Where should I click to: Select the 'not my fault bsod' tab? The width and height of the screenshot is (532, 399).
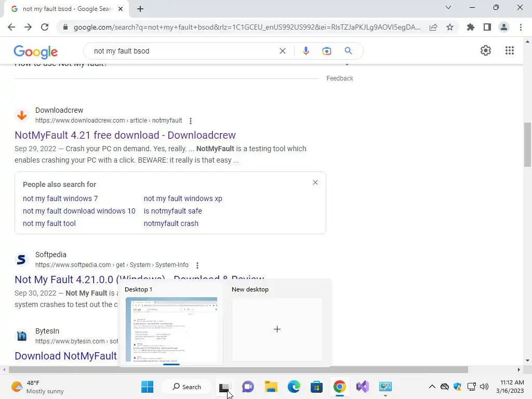67,9
